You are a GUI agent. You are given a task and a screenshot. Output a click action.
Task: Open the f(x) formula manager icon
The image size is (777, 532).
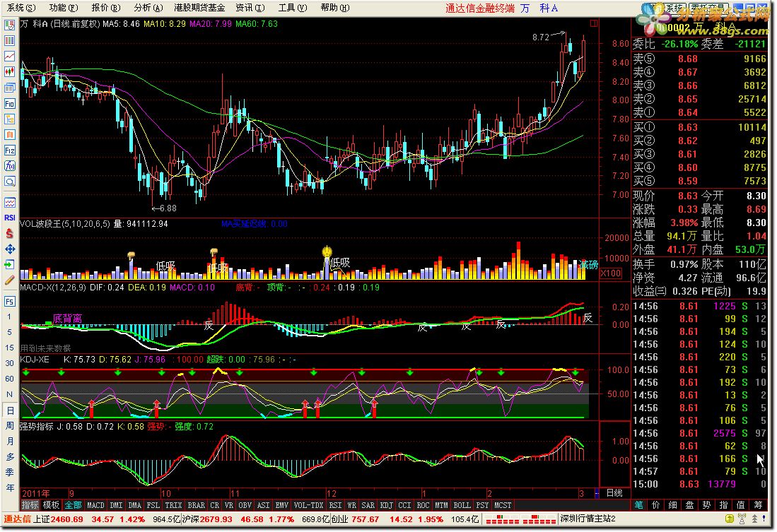[x=9, y=165]
